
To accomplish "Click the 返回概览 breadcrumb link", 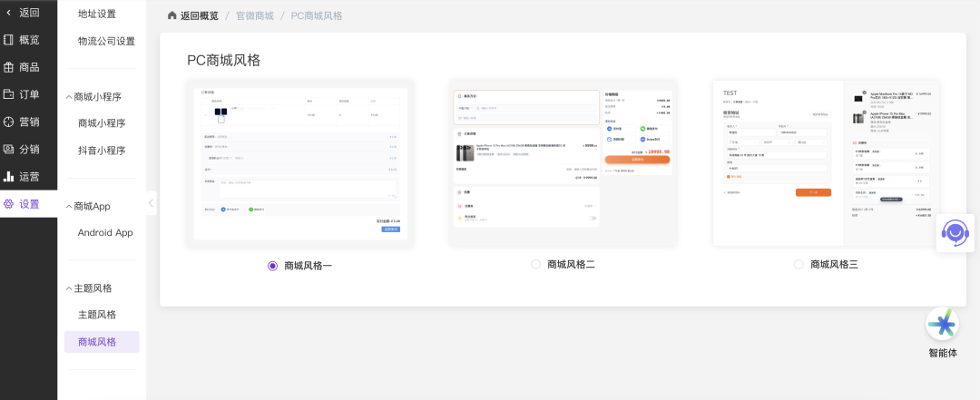I will [192, 15].
